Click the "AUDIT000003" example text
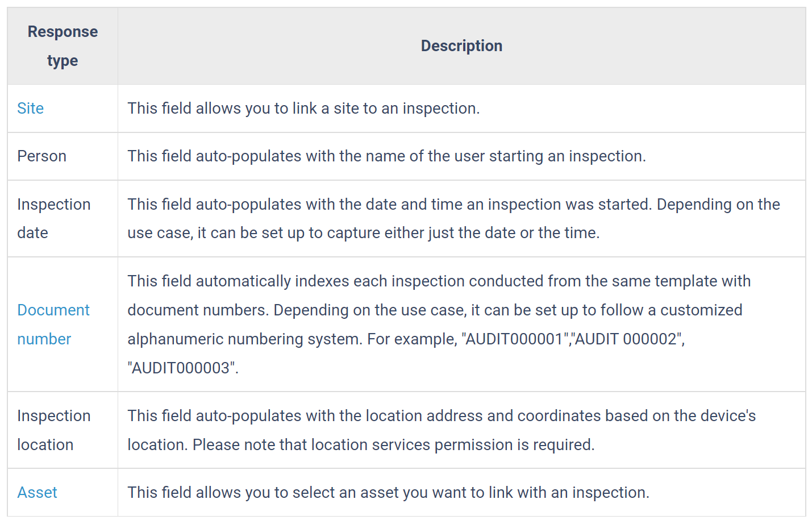 coord(181,368)
